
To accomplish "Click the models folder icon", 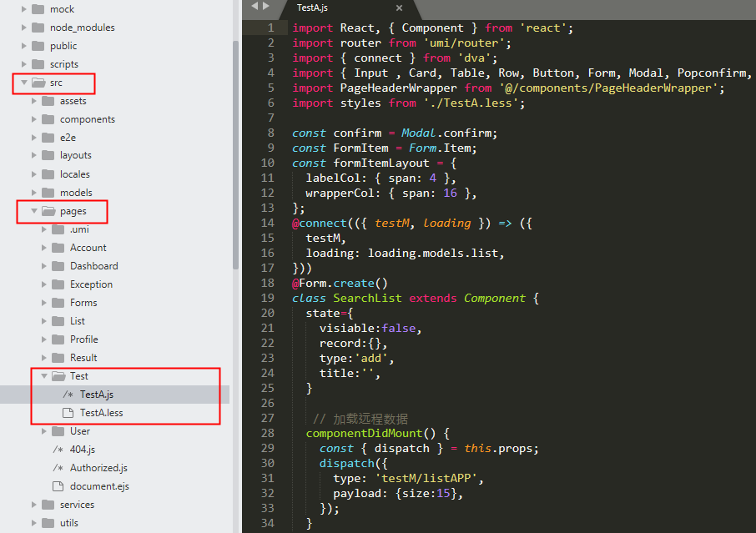I will click(x=48, y=193).
